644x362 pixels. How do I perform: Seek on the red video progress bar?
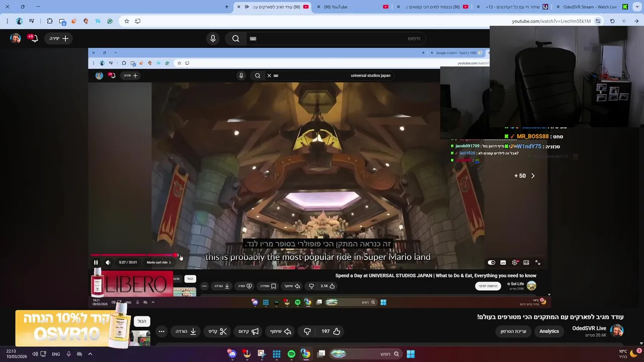click(x=133, y=255)
